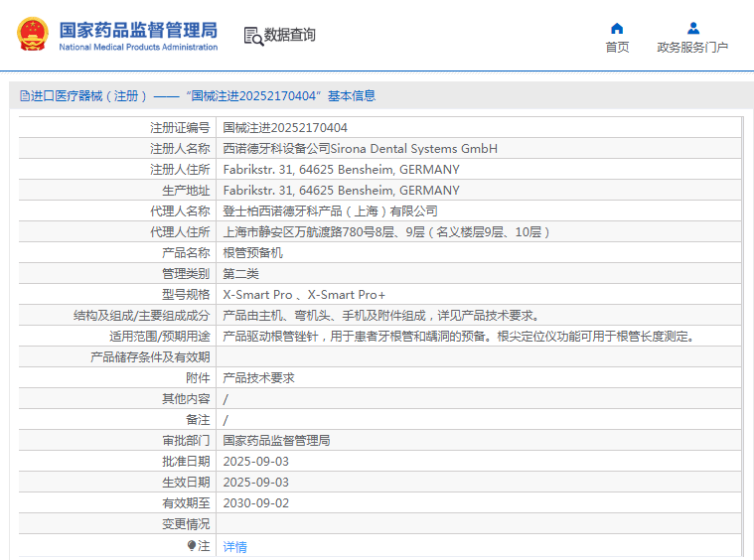Screen dimensions: 754x560
Task: Click the 数据查询 magnifier document icon
Action: (252, 36)
